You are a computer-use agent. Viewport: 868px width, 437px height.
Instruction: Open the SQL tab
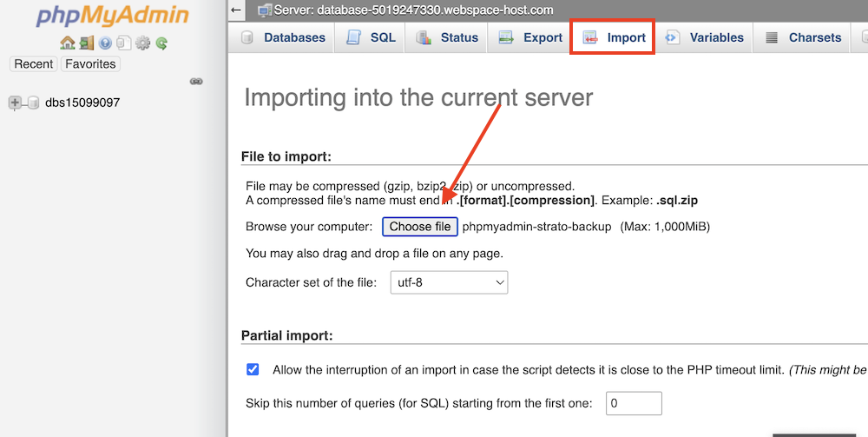pos(371,37)
